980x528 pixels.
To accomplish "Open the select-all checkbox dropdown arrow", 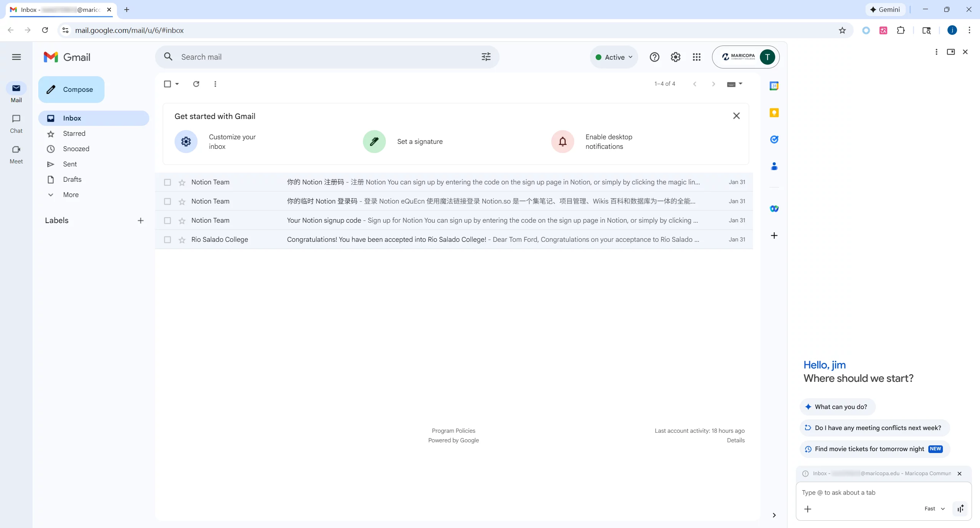I will click(x=176, y=84).
